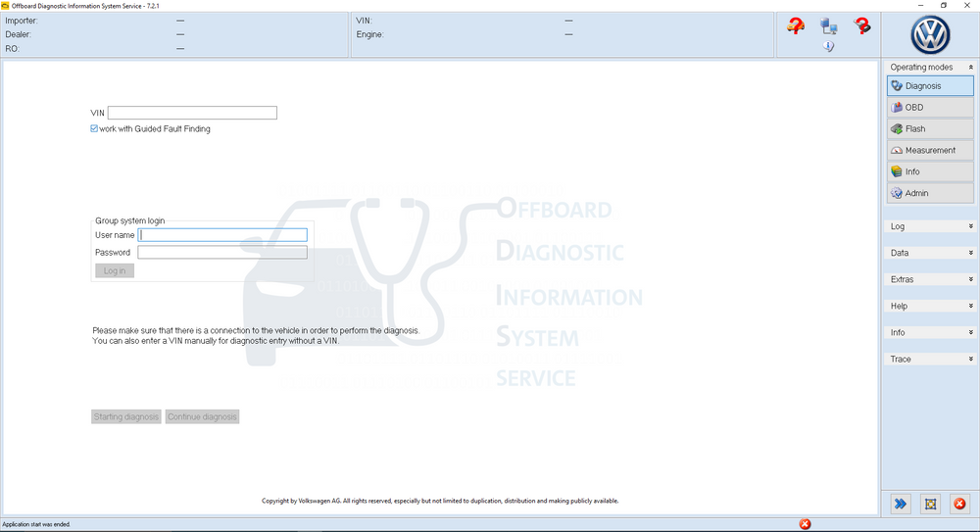Click the red X exit icon in sidebar

[x=959, y=504]
